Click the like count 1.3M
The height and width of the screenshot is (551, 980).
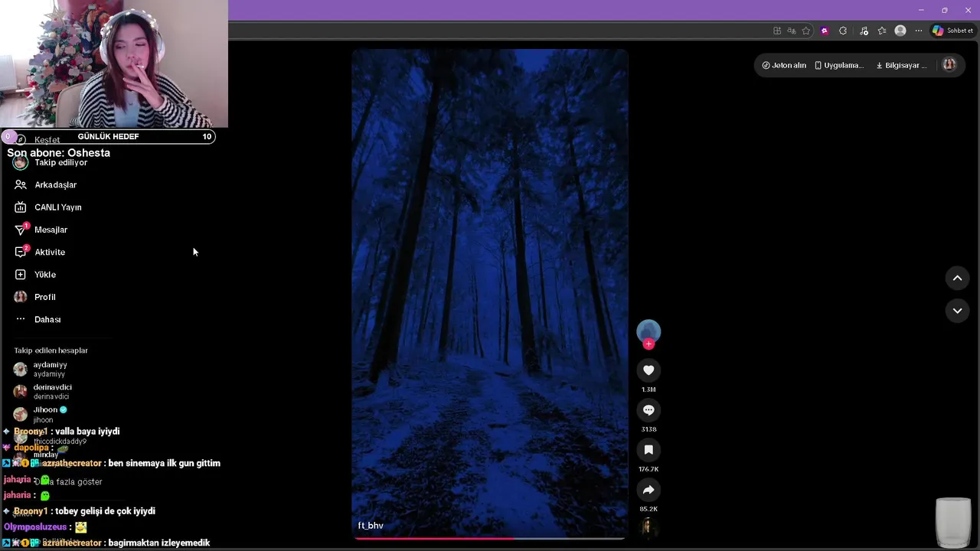(x=648, y=390)
